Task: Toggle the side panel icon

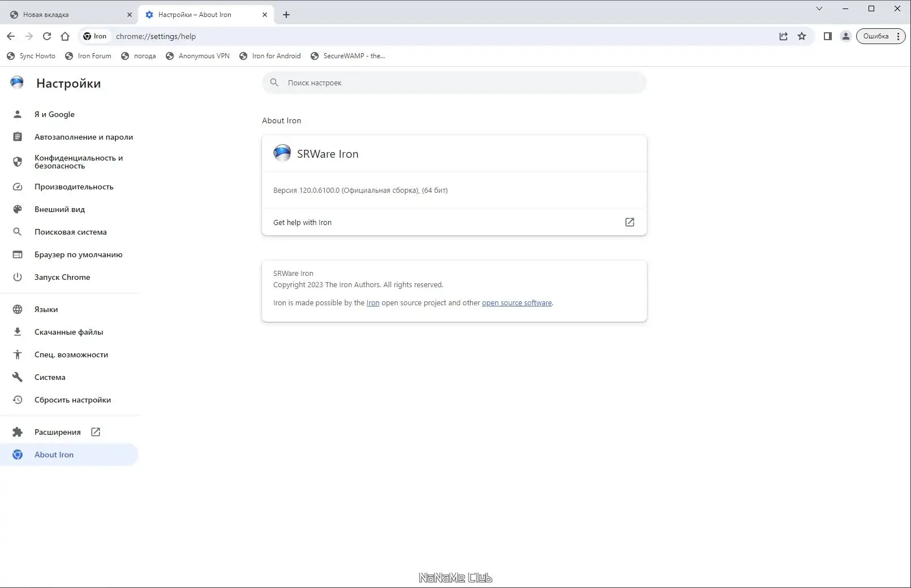Action: [x=827, y=36]
